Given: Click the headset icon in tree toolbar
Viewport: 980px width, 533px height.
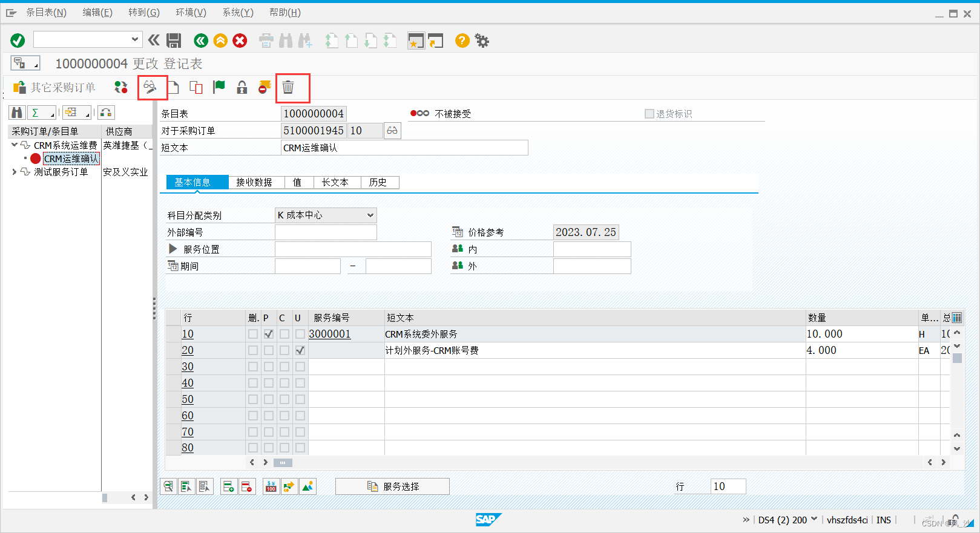Looking at the screenshot, I should click(x=107, y=113).
